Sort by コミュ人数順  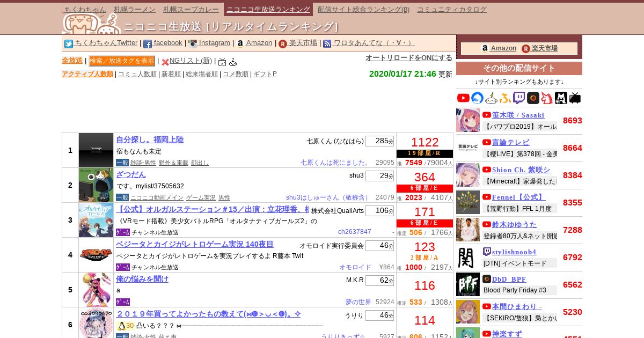tap(137, 74)
